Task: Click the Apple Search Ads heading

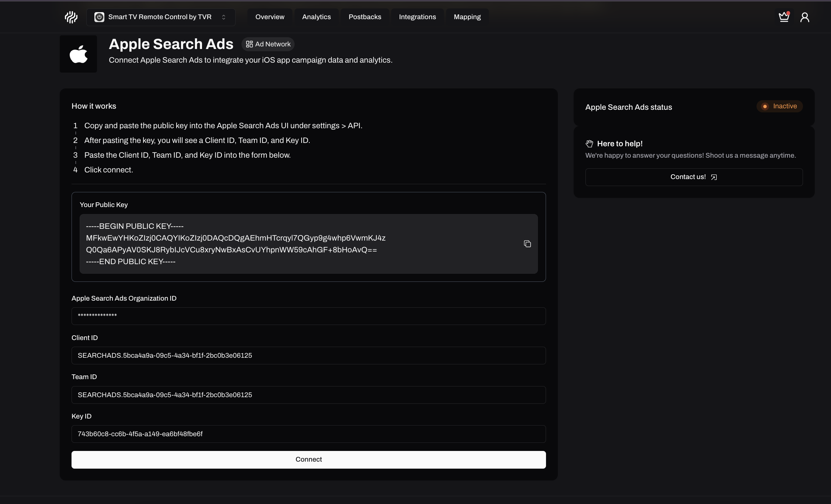Action: 171,44
